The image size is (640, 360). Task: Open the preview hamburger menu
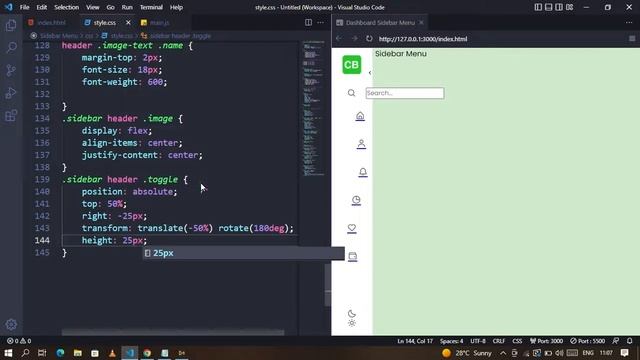click(x=632, y=38)
